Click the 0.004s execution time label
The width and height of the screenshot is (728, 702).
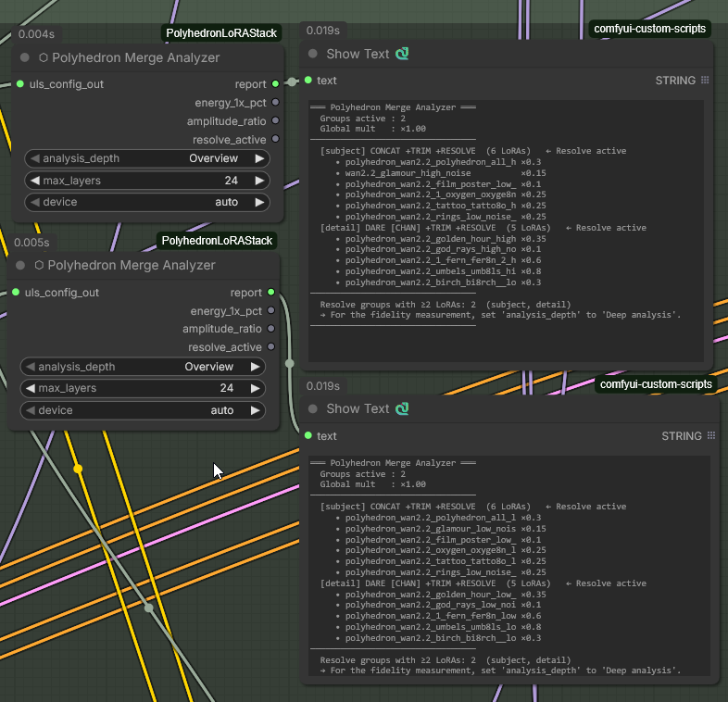(x=36, y=34)
